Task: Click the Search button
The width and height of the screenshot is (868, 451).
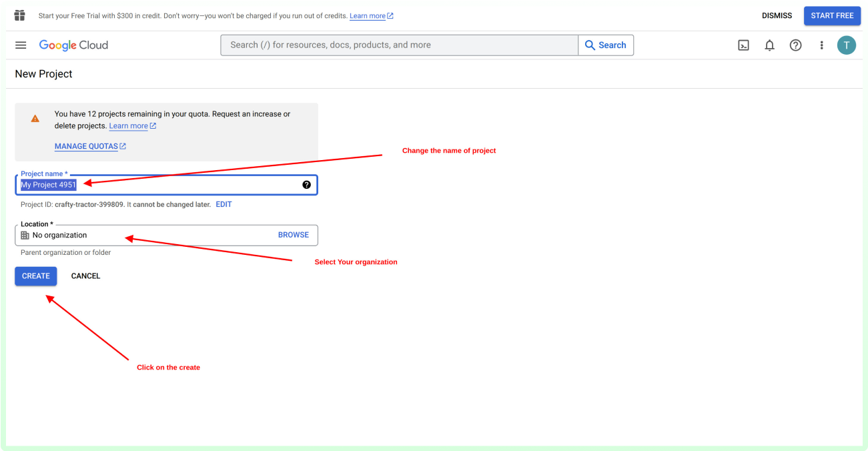Action: tap(606, 45)
